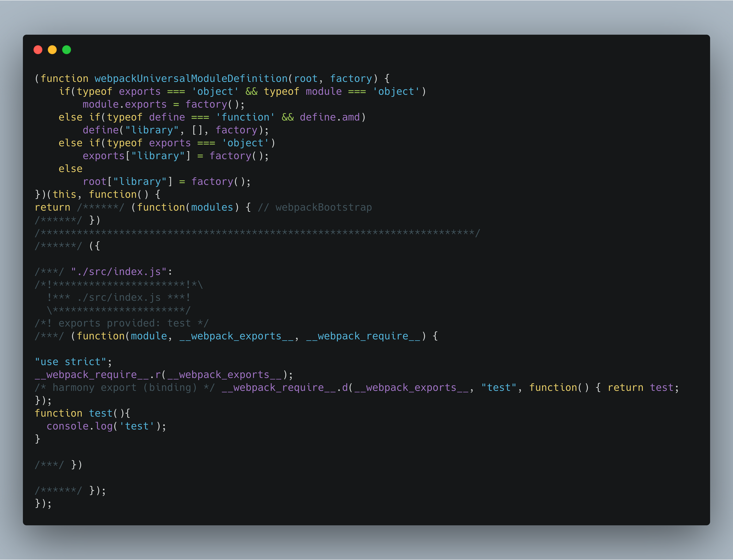Click the red close dot

click(38, 50)
